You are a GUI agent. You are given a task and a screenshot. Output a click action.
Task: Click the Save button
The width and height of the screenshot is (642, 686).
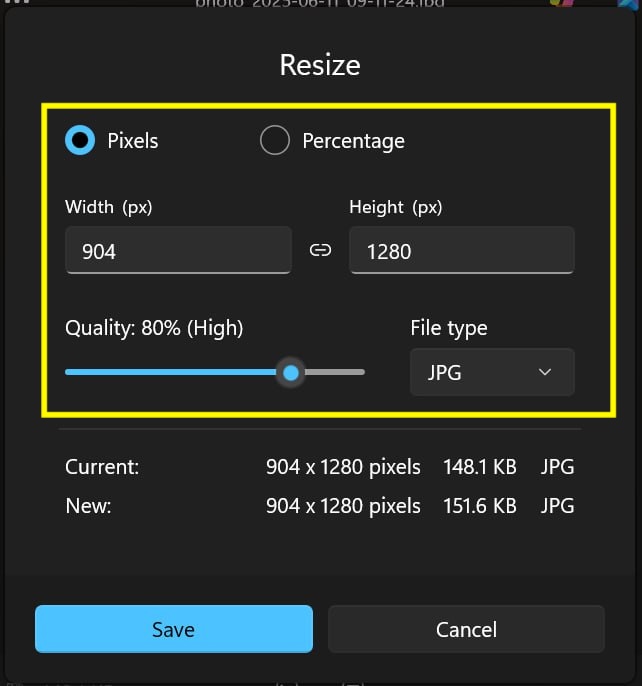point(173,629)
